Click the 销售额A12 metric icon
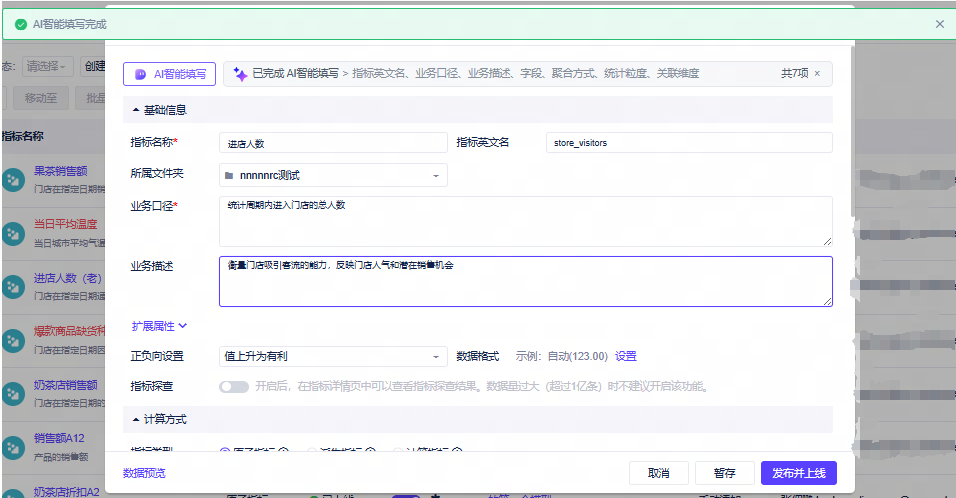Viewport: 956px width, 498px height. pos(13,447)
